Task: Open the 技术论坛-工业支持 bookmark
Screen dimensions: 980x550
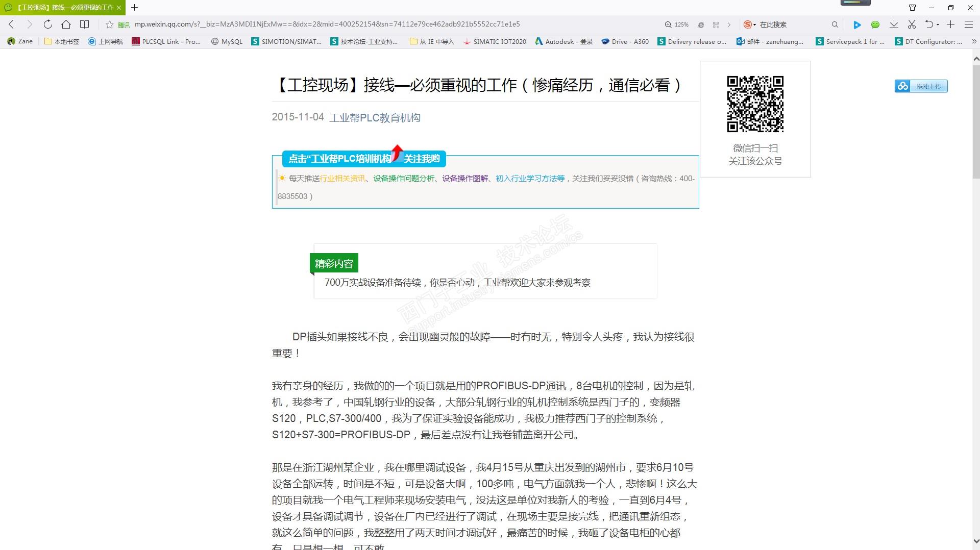Action: [x=364, y=41]
